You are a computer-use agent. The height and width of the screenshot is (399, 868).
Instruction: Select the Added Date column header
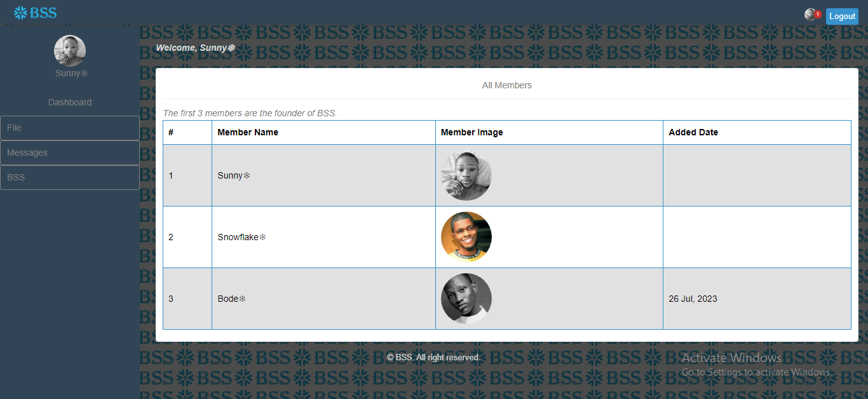pos(693,132)
